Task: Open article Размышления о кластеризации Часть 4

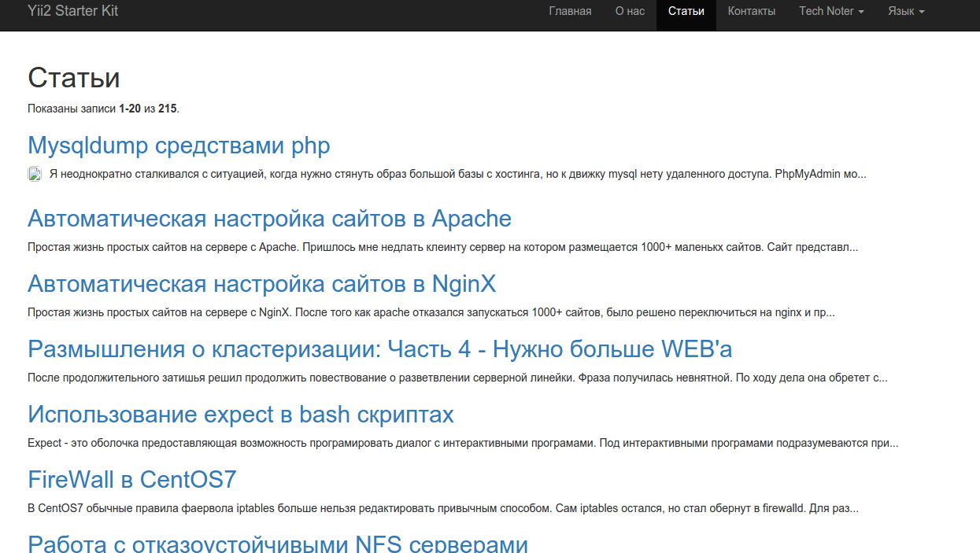Action: pos(380,348)
